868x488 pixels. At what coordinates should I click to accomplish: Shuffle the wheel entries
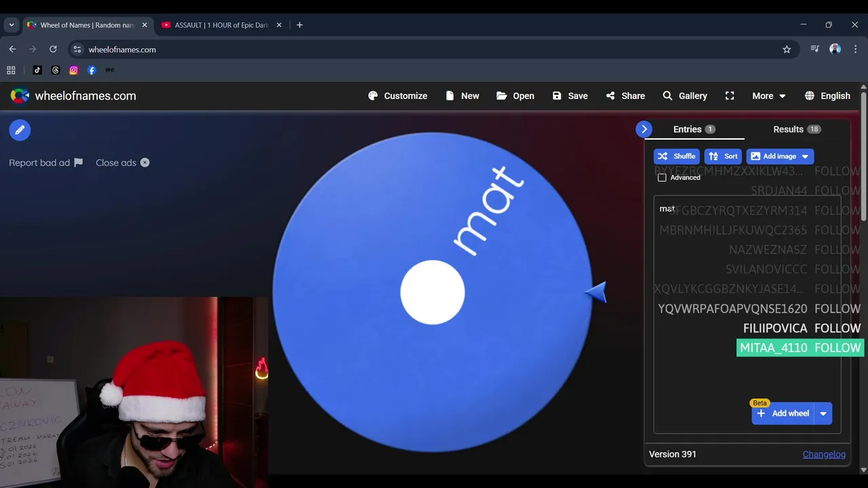(x=677, y=156)
